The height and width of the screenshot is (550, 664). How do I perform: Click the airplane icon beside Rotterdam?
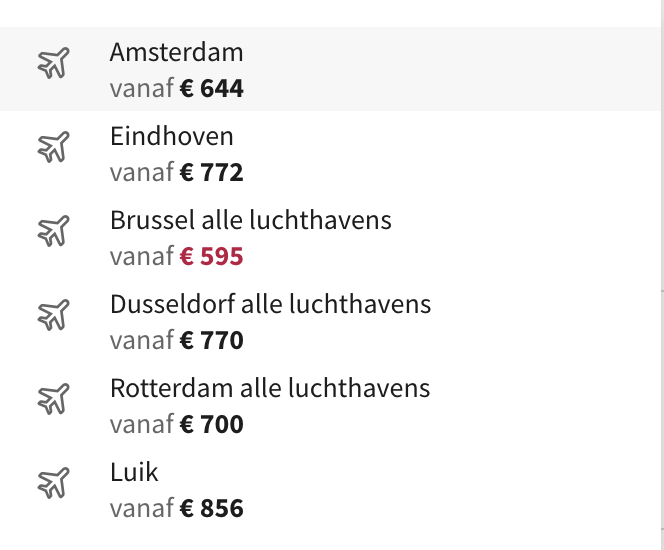tap(53, 399)
